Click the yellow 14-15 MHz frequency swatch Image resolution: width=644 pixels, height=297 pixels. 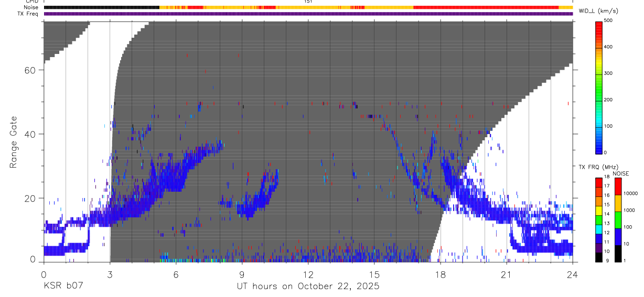click(598, 210)
